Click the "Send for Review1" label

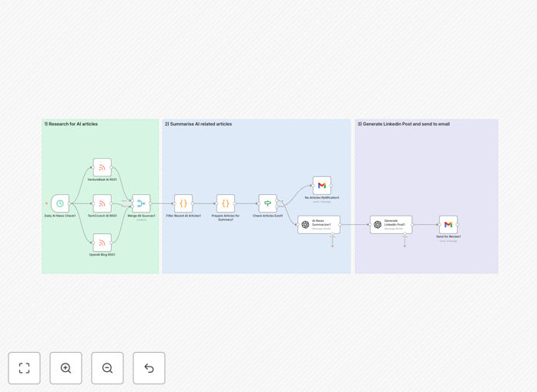click(x=448, y=236)
